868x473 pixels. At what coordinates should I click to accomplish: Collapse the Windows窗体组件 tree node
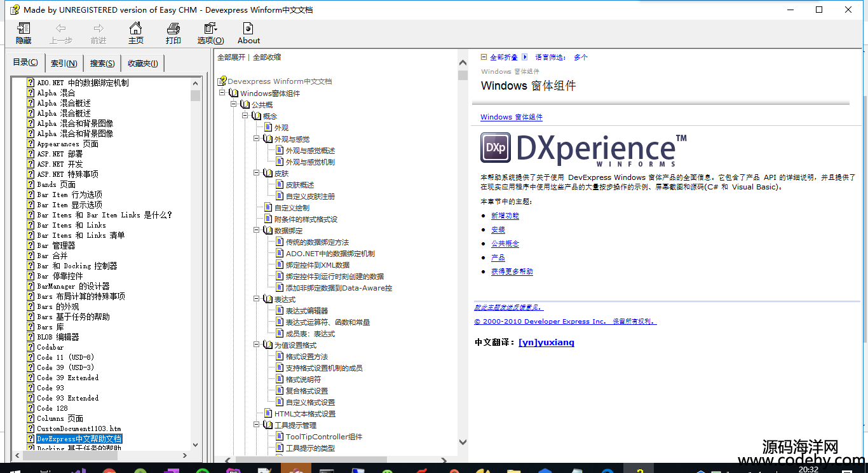click(222, 93)
